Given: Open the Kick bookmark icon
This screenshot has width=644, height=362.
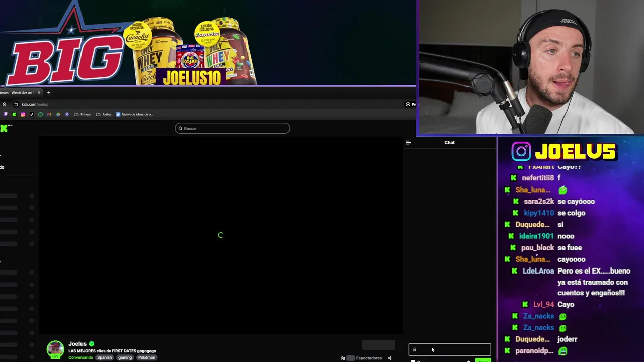Looking at the screenshot, I should (14, 114).
